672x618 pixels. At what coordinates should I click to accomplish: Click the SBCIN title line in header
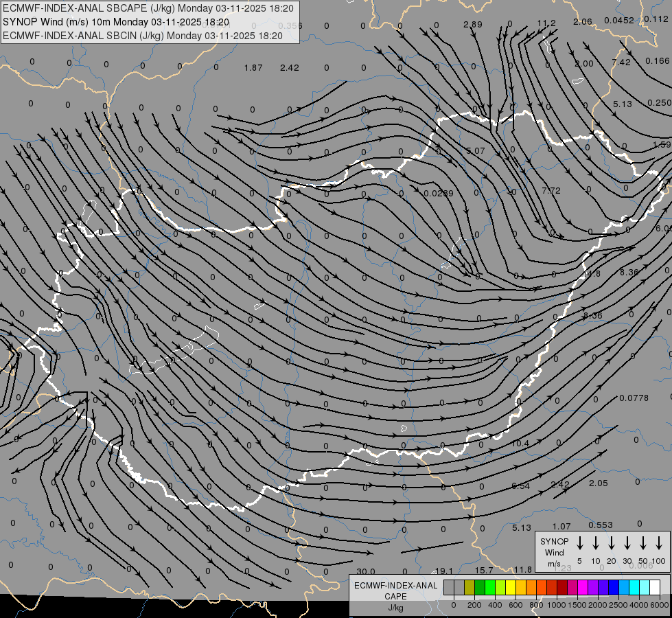point(143,36)
